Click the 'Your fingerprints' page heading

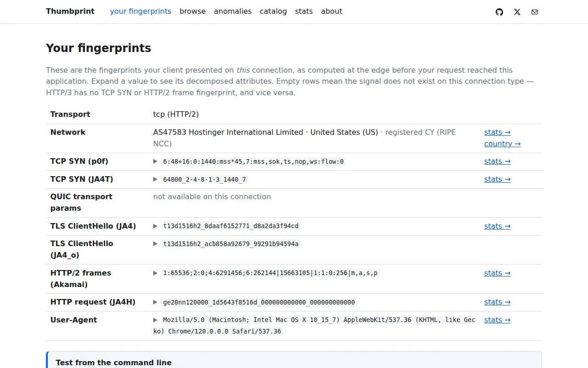point(98,48)
